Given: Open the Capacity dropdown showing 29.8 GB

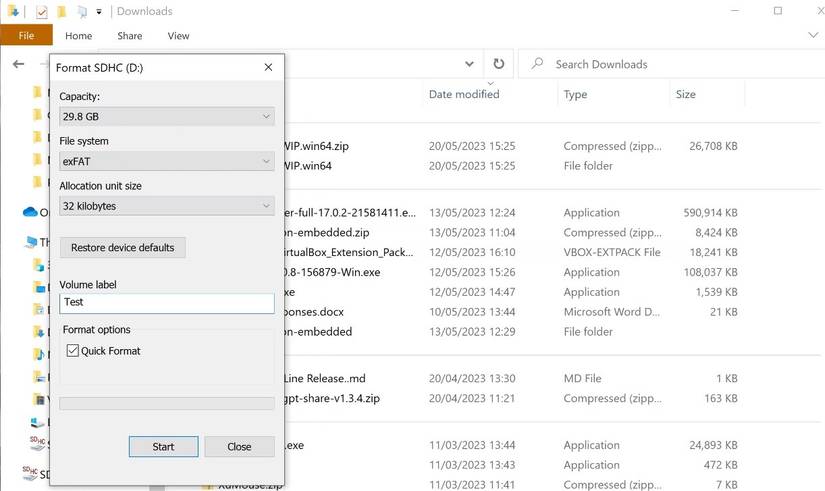Looking at the screenshot, I should [167, 116].
